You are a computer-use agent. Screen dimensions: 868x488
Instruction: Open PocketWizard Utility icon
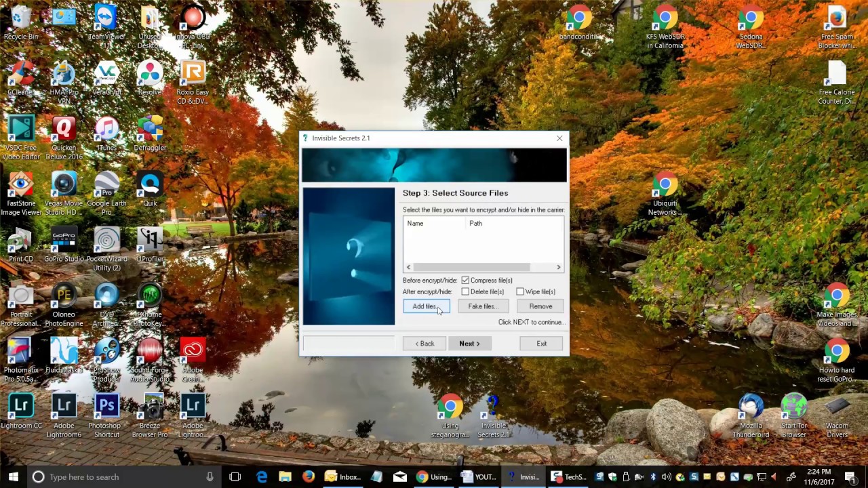click(106, 249)
